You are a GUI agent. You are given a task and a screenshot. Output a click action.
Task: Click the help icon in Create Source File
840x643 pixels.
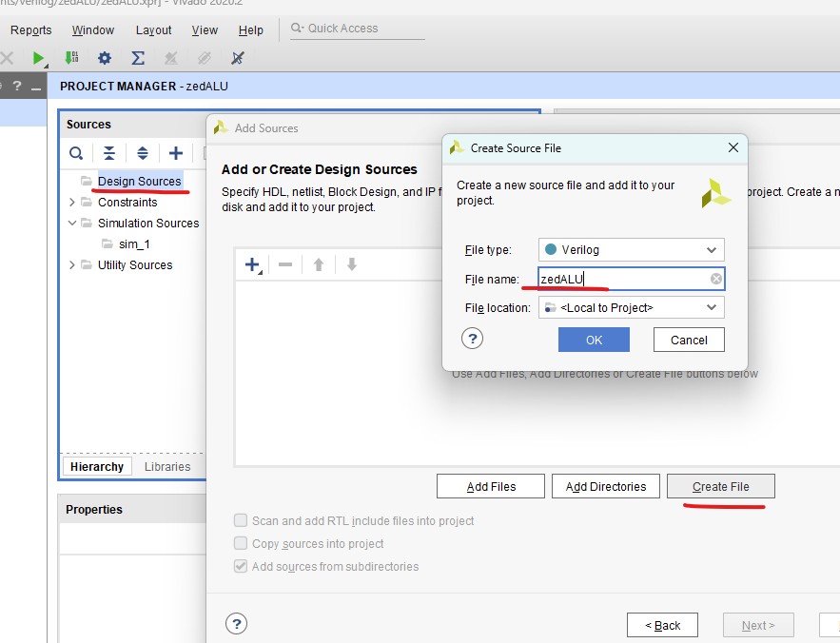pos(472,339)
